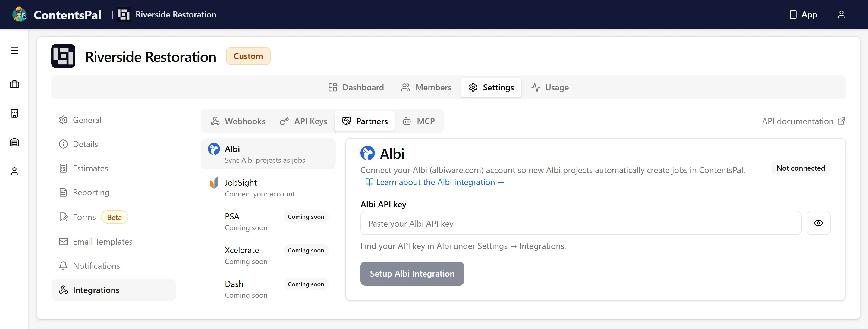The height and width of the screenshot is (329, 868).
Task: Click the Not connected status badge
Action: [800, 168]
